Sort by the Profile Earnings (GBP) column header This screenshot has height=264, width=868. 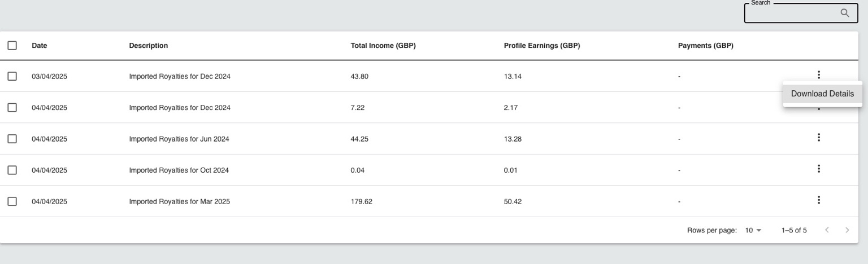tap(542, 46)
